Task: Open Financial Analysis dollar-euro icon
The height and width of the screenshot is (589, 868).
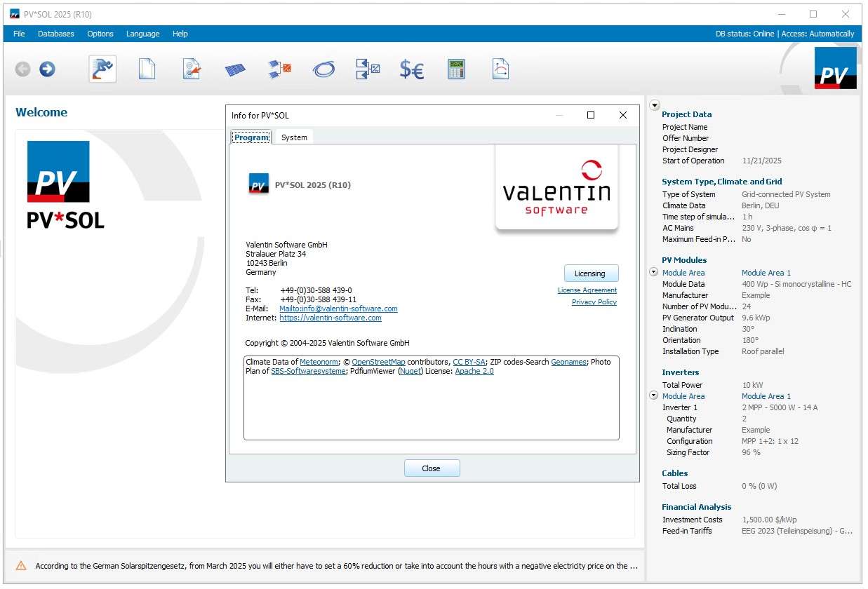Action: pos(411,69)
